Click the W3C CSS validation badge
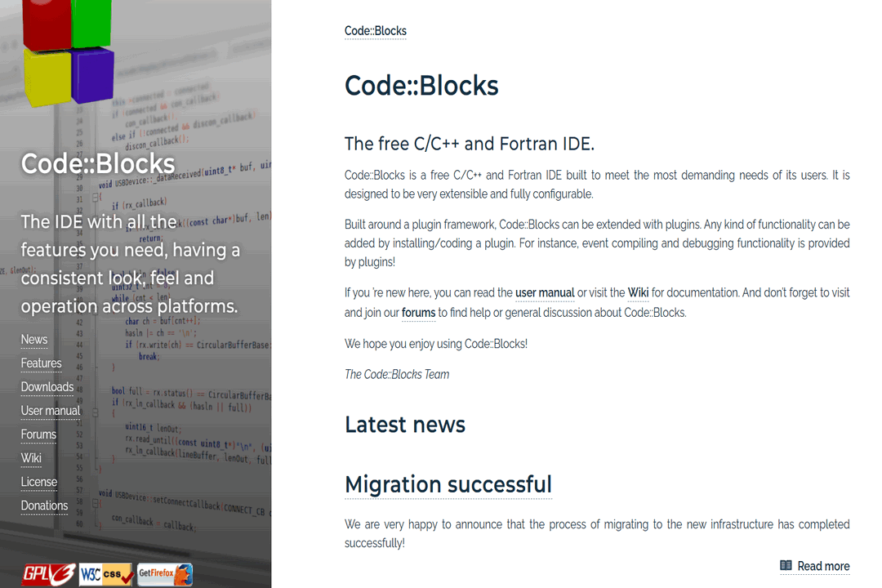This screenshot has width=882, height=588. pyautogui.click(x=105, y=574)
